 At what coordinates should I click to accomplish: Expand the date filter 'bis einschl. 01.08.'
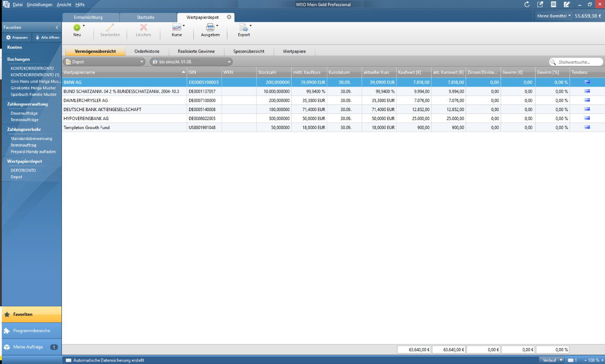[x=191, y=62]
